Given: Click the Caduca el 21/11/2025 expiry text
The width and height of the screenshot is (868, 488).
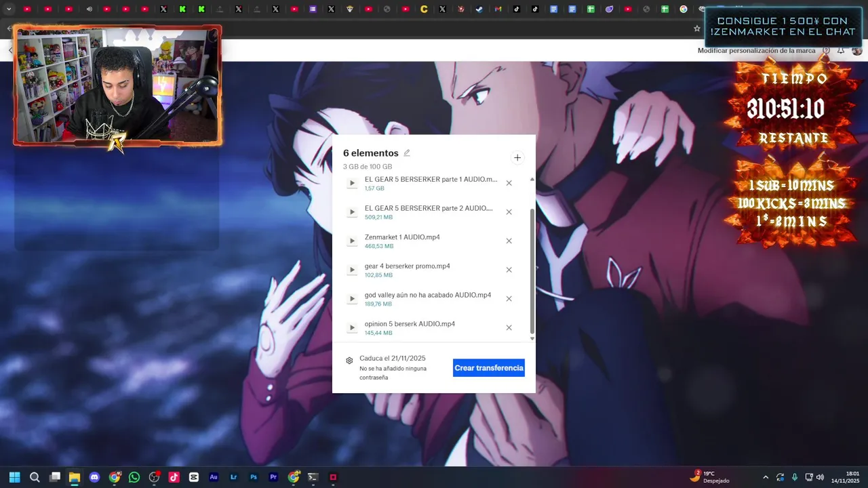Looking at the screenshot, I should (393, 359).
